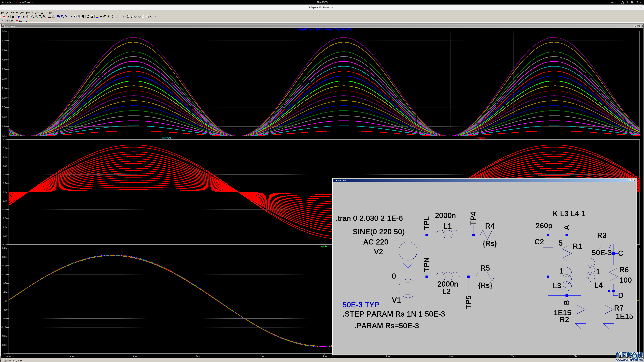Click the Print icon
This screenshot has width=644, height=362.
92,16
